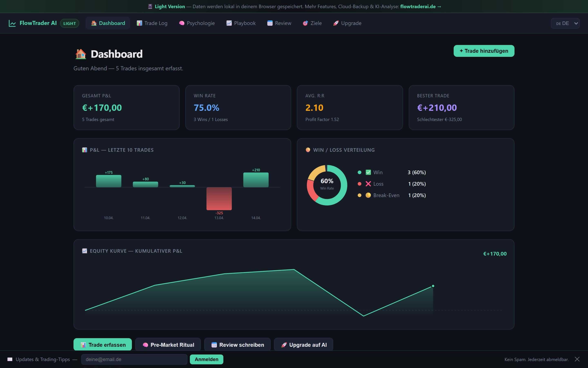Click the notebook icon in the Light Version banner

(x=150, y=7)
